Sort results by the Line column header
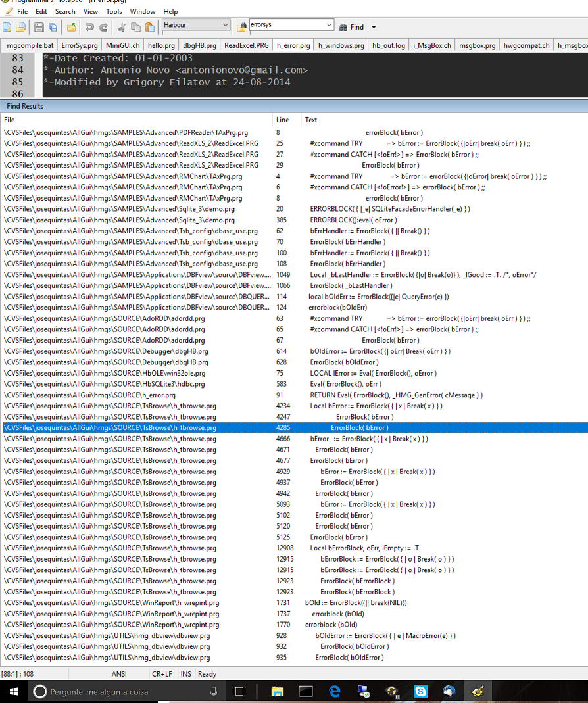This screenshot has width=588, height=703. pyautogui.click(x=287, y=120)
